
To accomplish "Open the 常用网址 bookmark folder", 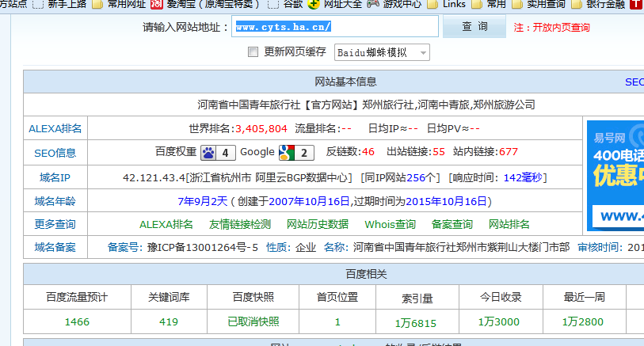I will (119, 4).
